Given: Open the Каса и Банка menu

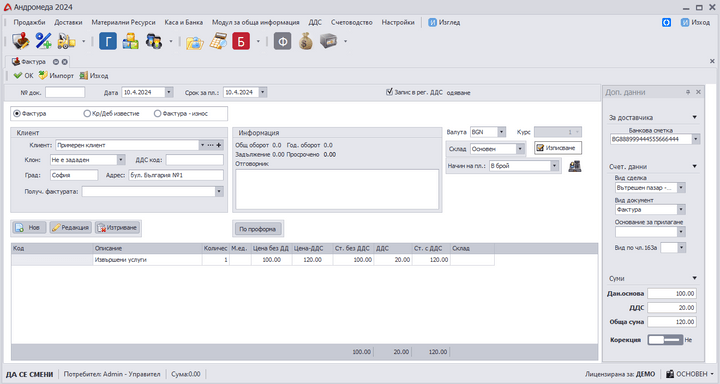Looking at the screenshot, I should pyautogui.click(x=184, y=22).
